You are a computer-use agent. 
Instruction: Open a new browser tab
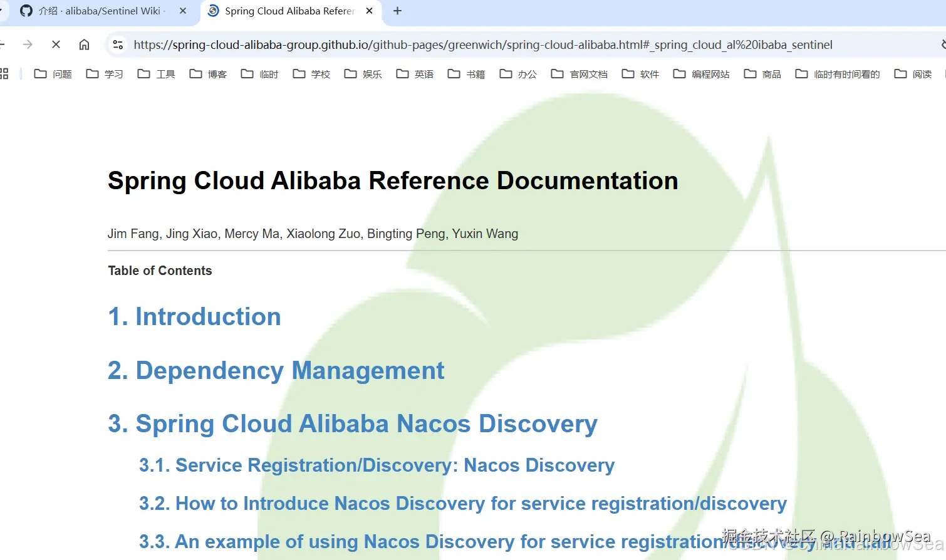click(x=397, y=11)
